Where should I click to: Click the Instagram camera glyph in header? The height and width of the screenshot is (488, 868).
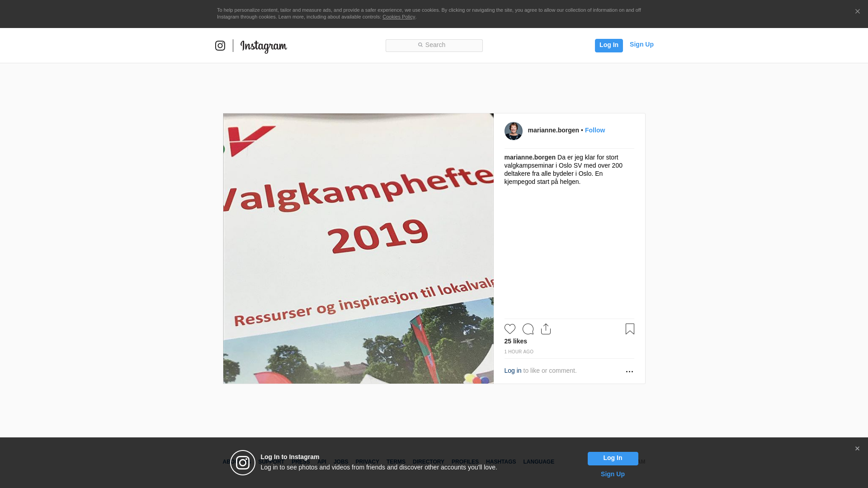(220, 46)
